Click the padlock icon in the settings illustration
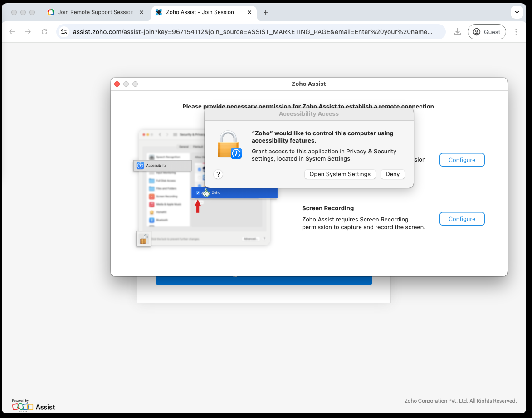 click(x=143, y=239)
